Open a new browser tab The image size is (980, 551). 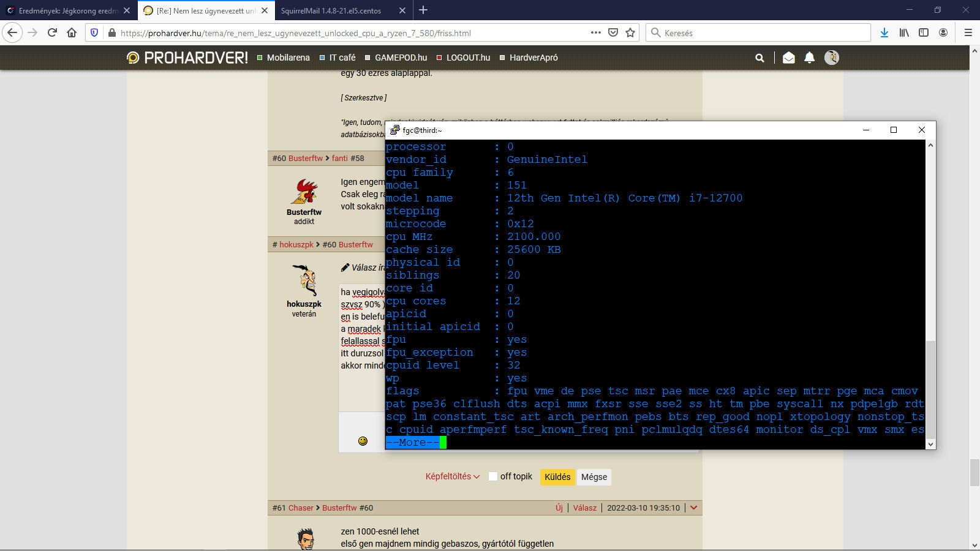point(423,10)
